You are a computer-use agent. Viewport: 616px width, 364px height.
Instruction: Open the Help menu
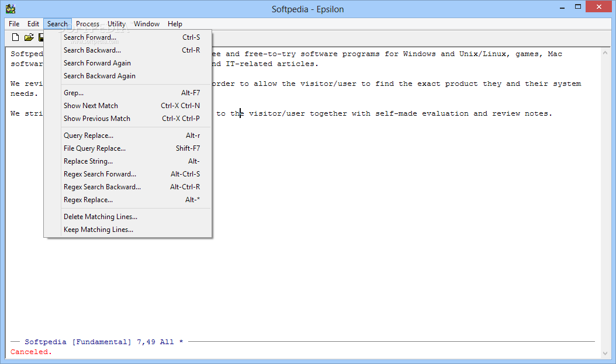(x=175, y=24)
